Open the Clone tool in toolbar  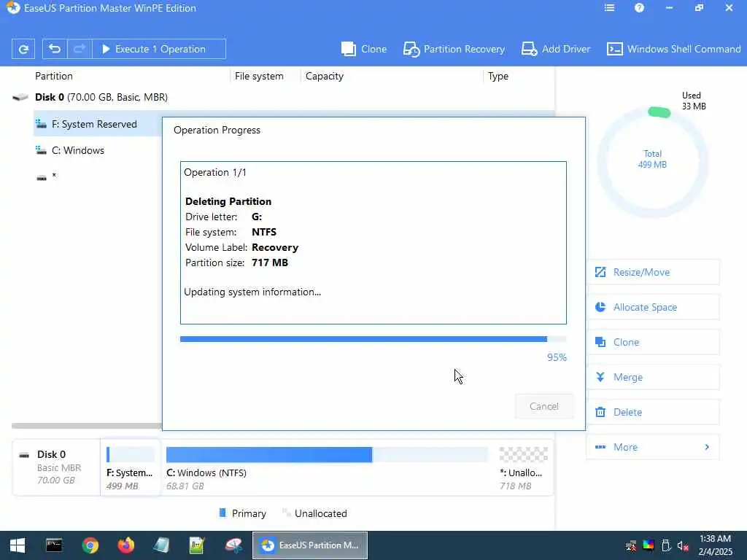tap(364, 49)
